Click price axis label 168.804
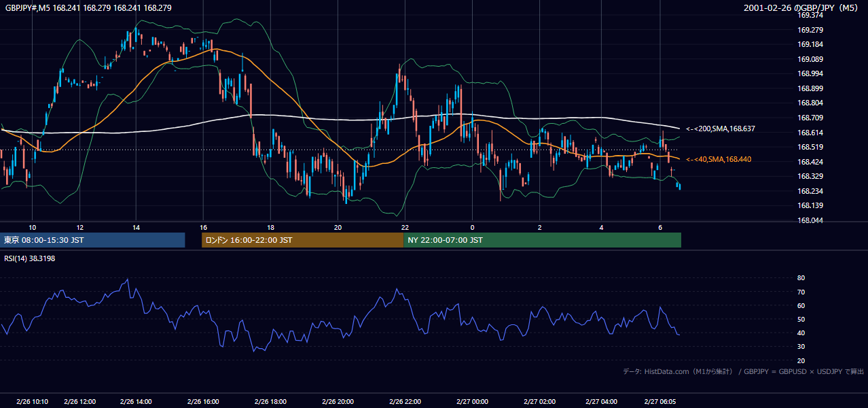Viewport: 868px width, 408px height. pyautogui.click(x=810, y=103)
